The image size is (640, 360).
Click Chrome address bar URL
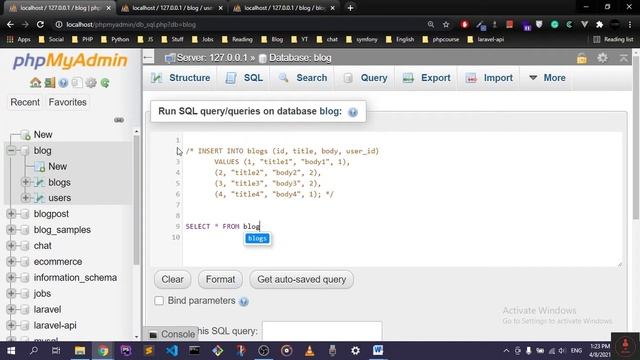pyautogui.click(x=131, y=24)
